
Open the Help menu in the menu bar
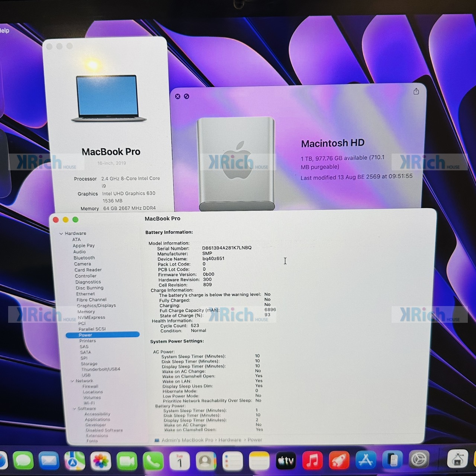click(x=4, y=30)
